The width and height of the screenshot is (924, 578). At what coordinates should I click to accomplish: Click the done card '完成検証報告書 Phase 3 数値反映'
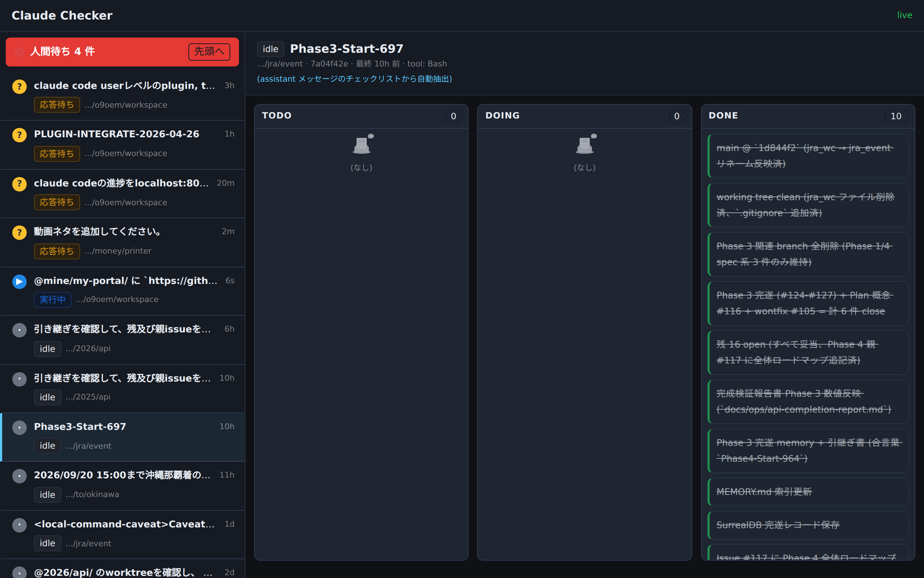click(x=808, y=402)
